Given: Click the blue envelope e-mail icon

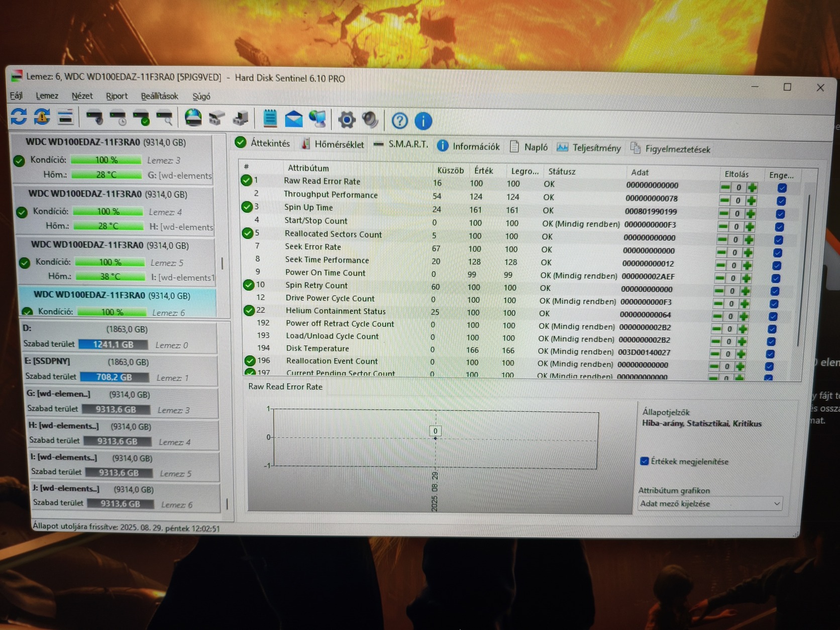Looking at the screenshot, I should (293, 120).
